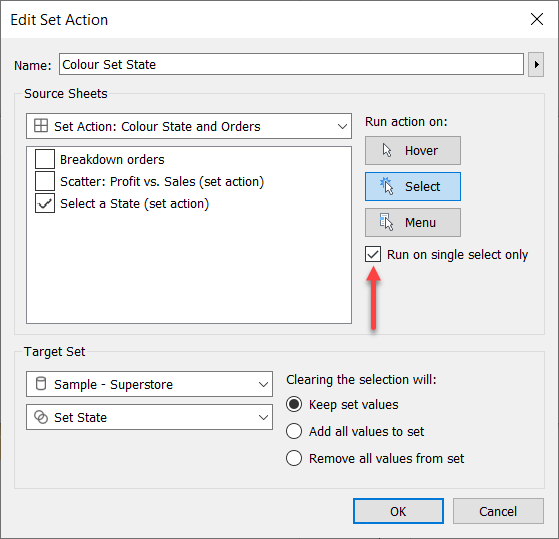Uncheck Select a State (set action) sheet
The width and height of the screenshot is (559, 539).
[45, 203]
